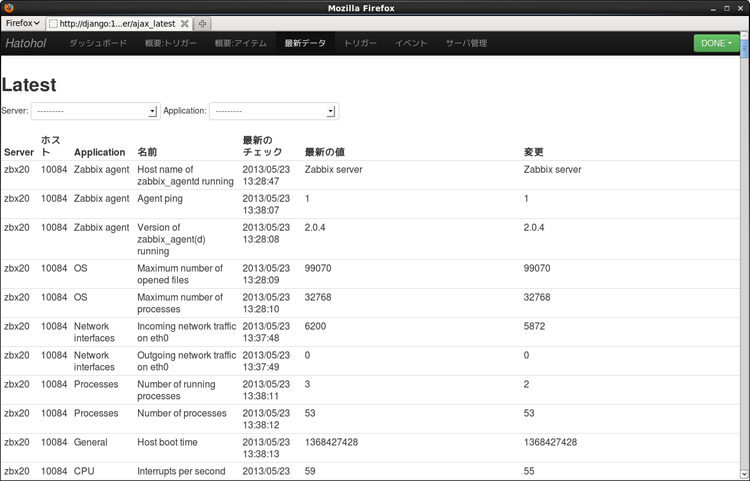Image resolution: width=750 pixels, height=481 pixels.
Task: Open the イベント page
Action: coord(411,43)
